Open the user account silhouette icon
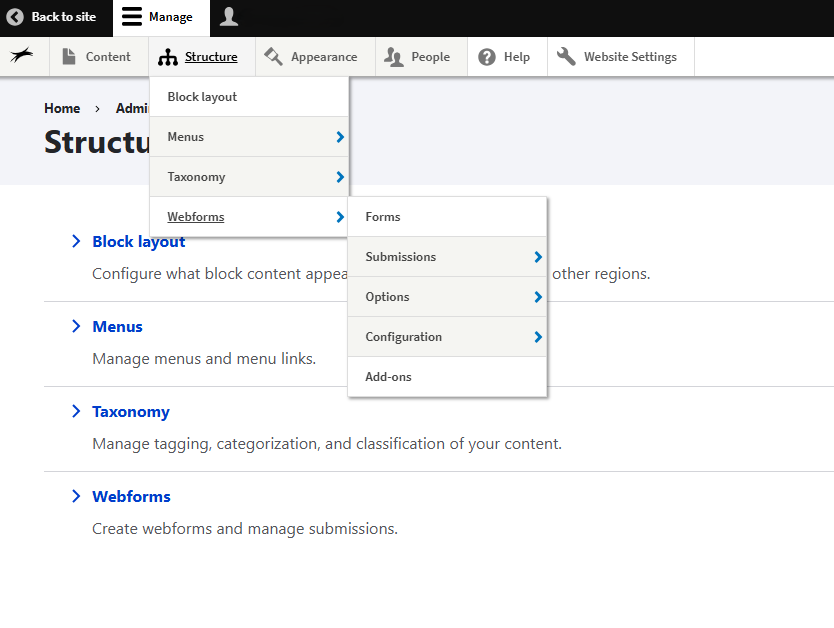This screenshot has width=834, height=628. [229, 17]
